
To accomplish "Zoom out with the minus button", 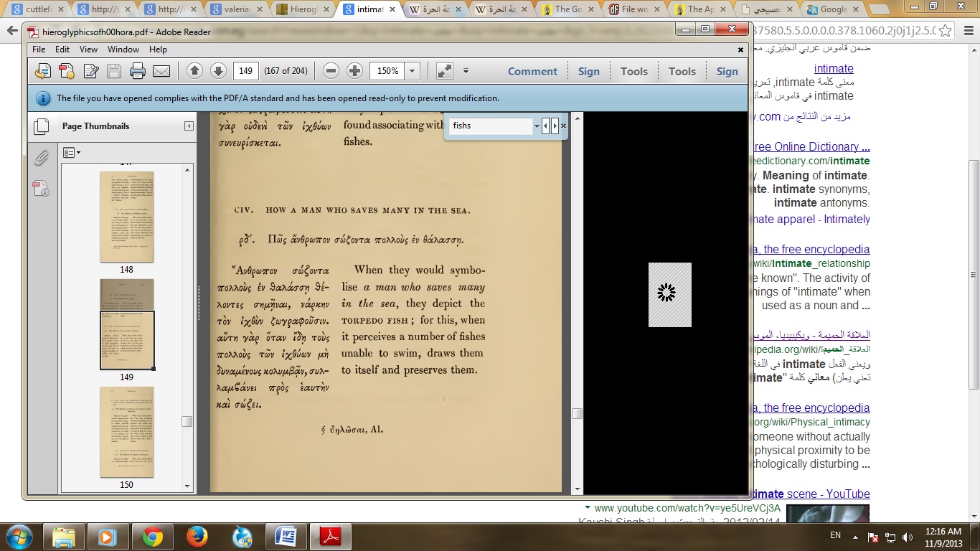I will pyautogui.click(x=331, y=71).
